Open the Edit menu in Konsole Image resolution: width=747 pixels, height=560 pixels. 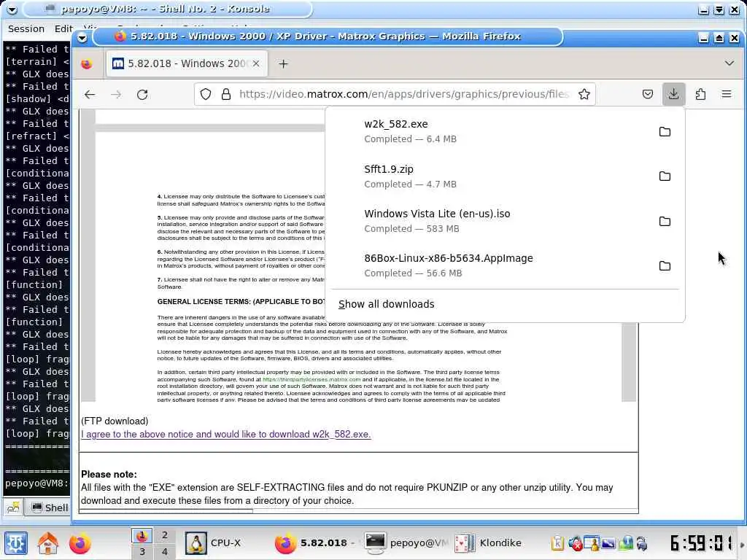(63, 28)
